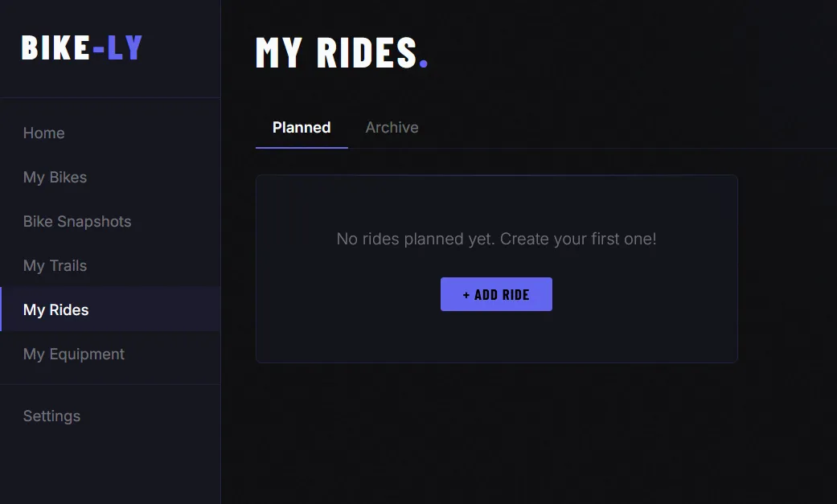Open the Bike-ly home logo
Viewport: 837px width, 504px height.
(x=81, y=47)
